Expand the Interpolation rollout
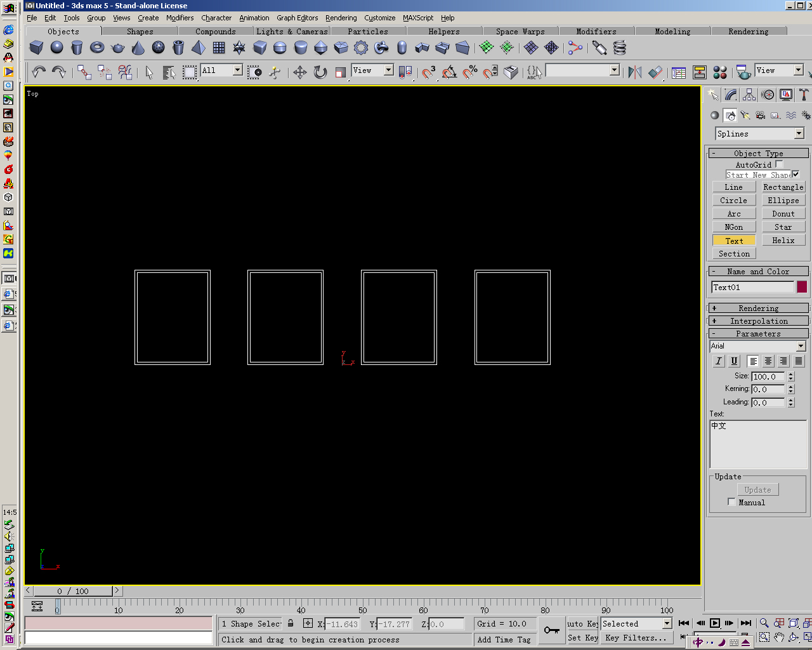Screen dimensions: 812x650 coord(758,321)
